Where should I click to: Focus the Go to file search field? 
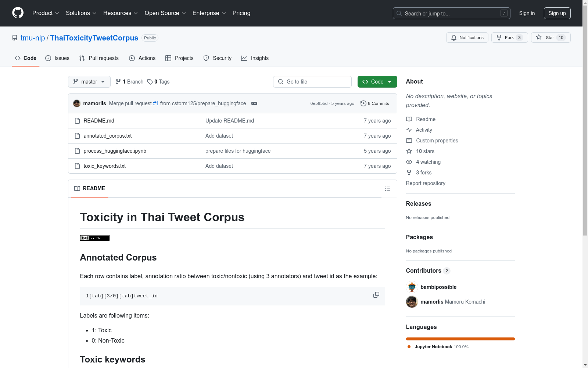pos(312,82)
